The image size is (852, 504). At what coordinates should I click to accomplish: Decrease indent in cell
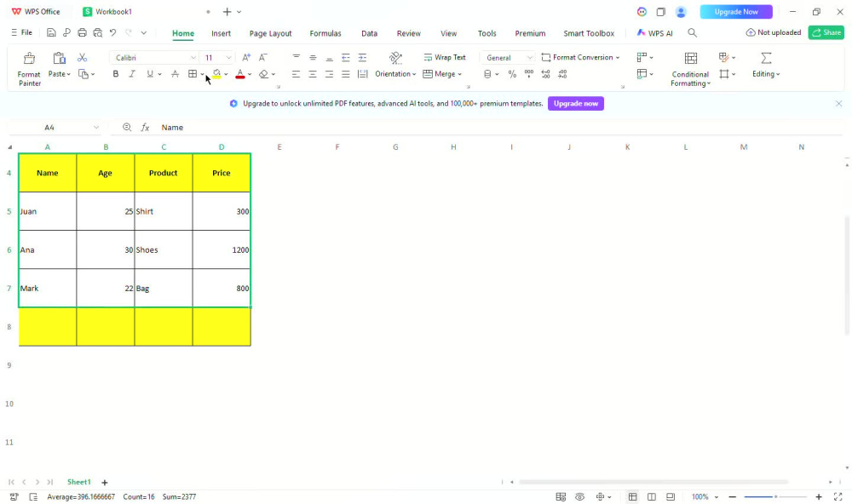tap(346, 57)
